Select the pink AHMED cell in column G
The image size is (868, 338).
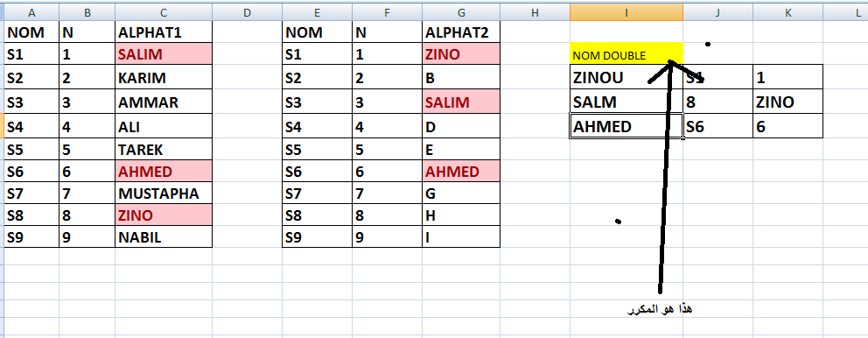pos(461,172)
